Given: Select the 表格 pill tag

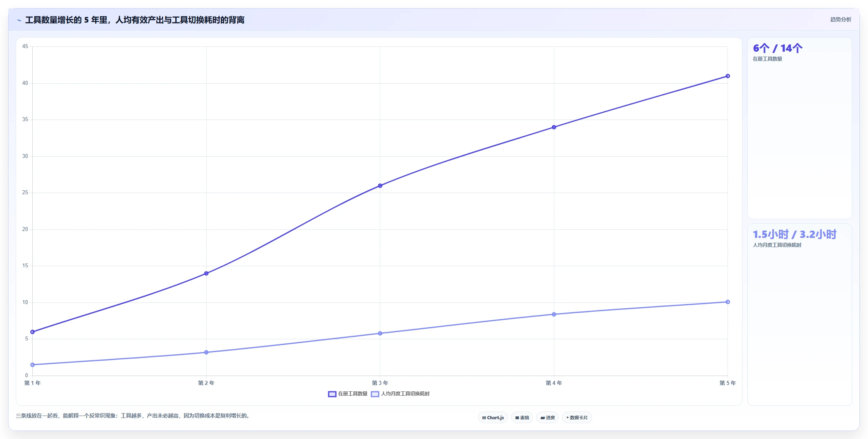Looking at the screenshot, I should pyautogui.click(x=522, y=418).
